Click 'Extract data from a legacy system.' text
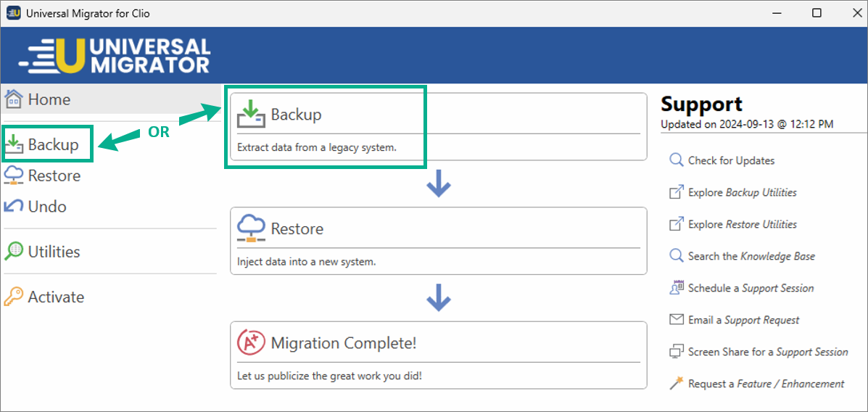The width and height of the screenshot is (868, 412). click(317, 148)
